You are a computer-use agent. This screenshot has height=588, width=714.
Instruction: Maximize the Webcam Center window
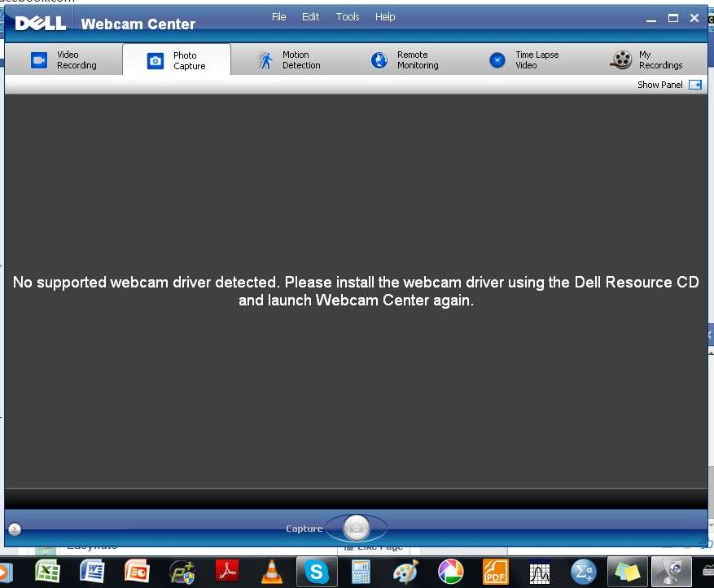(673, 18)
